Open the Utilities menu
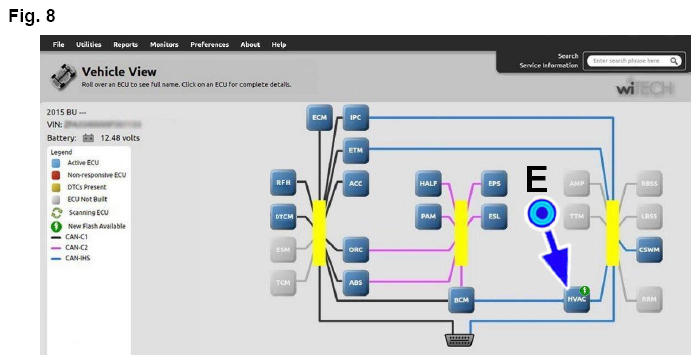 pos(88,45)
